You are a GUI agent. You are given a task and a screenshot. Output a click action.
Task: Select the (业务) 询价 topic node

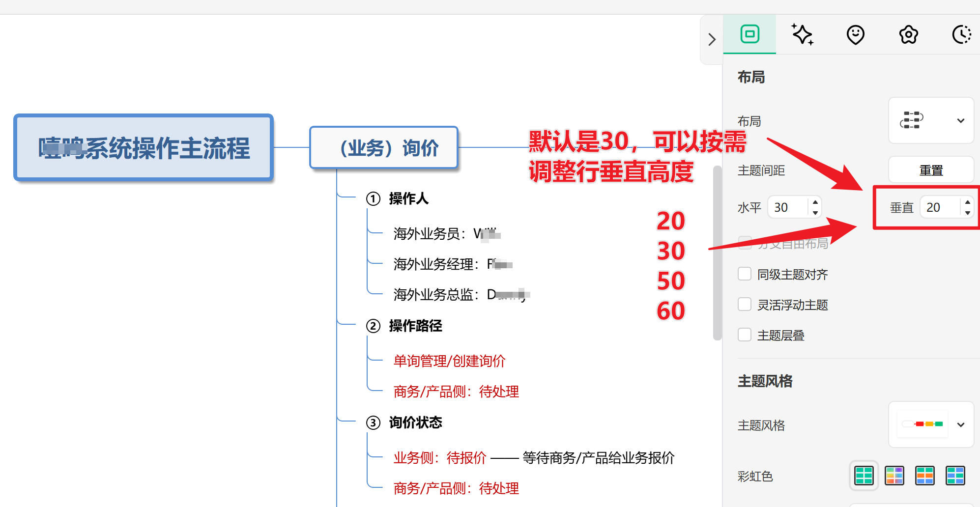click(x=384, y=147)
